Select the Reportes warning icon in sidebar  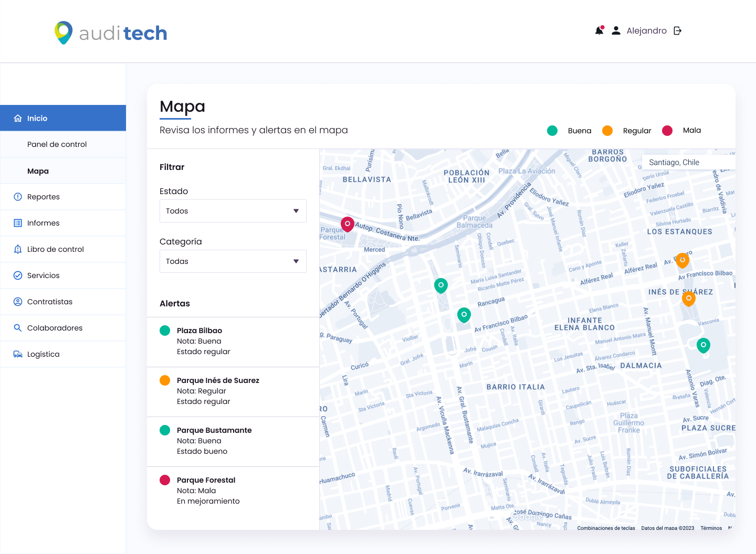(x=16, y=197)
